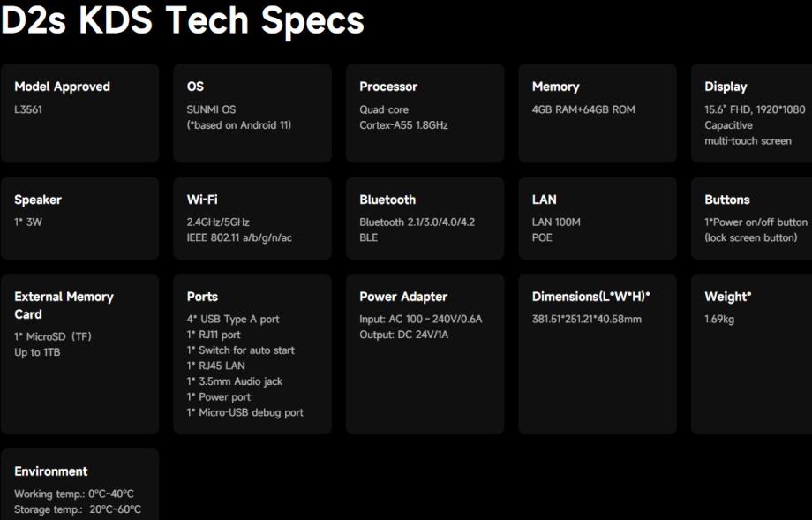
Task: Select the Power Adapter card heading
Action: pyautogui.click(x=403, y=297)
